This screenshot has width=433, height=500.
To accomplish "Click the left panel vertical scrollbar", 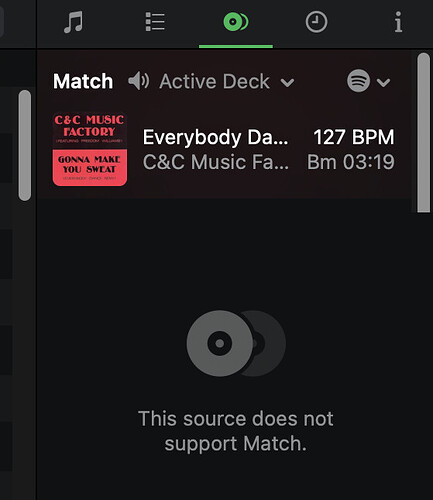I will (x=25, y=145).
